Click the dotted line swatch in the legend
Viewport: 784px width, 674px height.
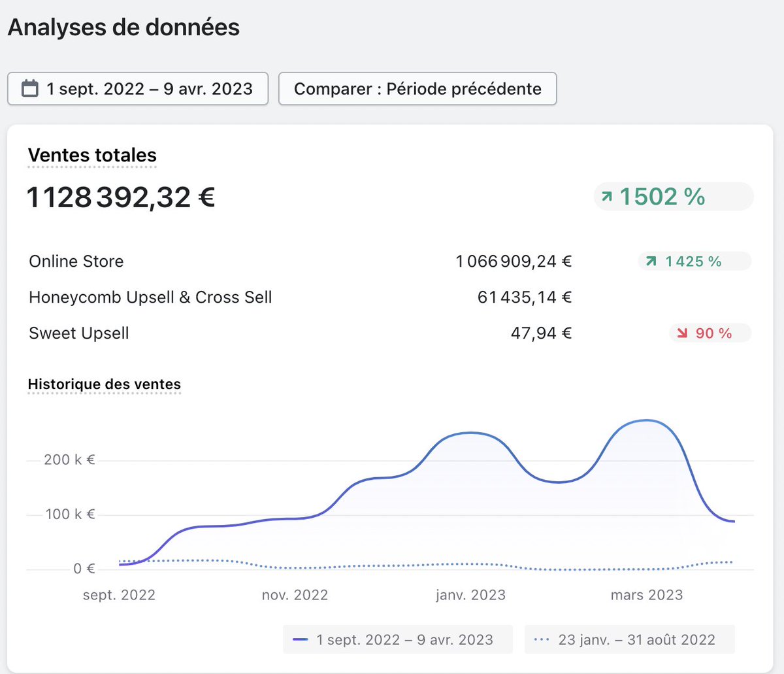coord(542,639)
